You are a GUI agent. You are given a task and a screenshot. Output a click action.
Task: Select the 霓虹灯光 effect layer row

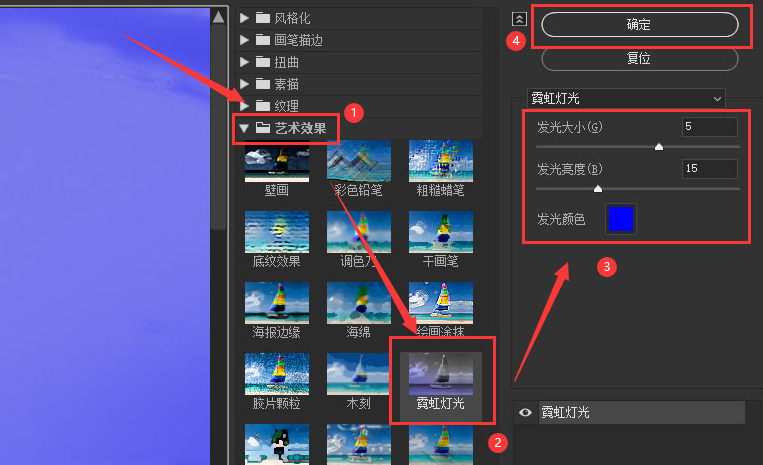click(641, 412)
